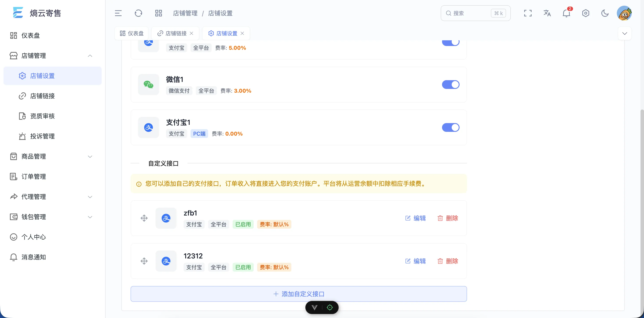
Task: Close the 店铺链接 tab
Action: pyautogui.click(x=191, y=33)
